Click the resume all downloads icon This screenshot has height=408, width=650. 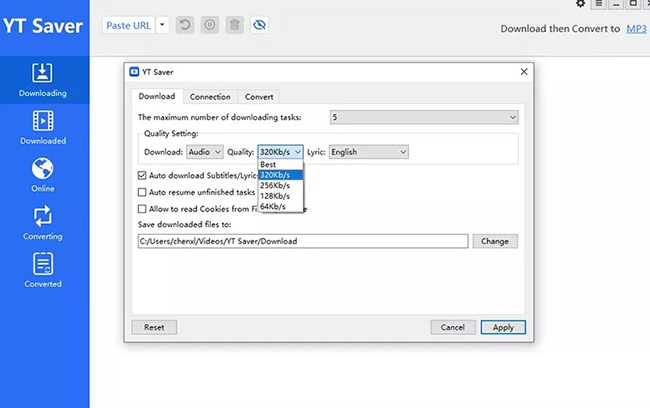(x=185, y=25)
